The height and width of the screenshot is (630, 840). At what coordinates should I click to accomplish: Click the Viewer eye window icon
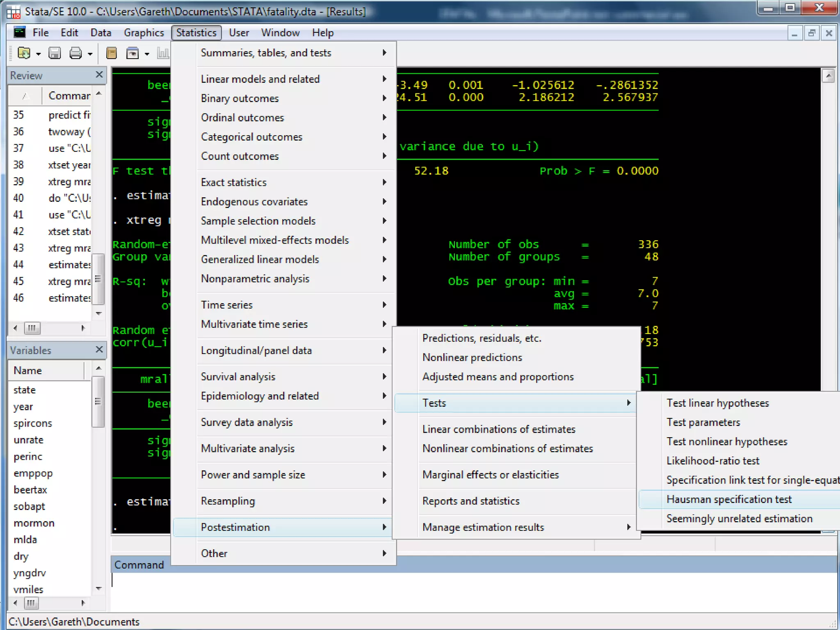132,53
